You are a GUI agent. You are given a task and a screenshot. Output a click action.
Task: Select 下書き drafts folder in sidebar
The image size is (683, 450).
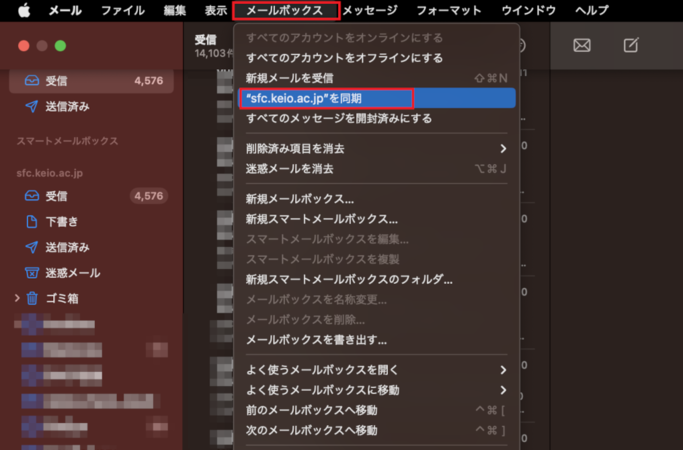point(62,221)
